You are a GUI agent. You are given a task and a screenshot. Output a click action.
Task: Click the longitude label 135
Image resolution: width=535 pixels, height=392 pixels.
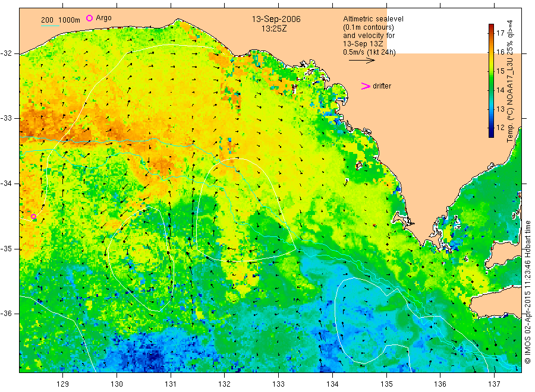386,384
